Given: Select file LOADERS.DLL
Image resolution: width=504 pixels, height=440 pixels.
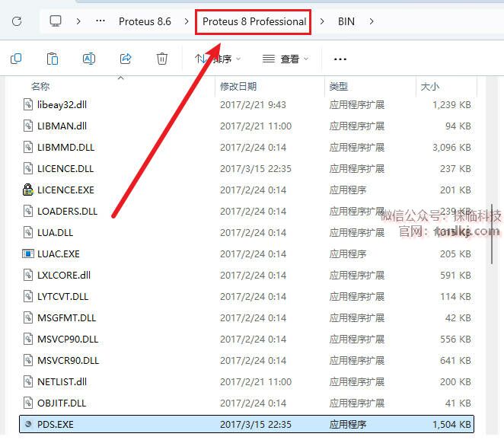Looking at the screenshot, I should coord(247,211).
